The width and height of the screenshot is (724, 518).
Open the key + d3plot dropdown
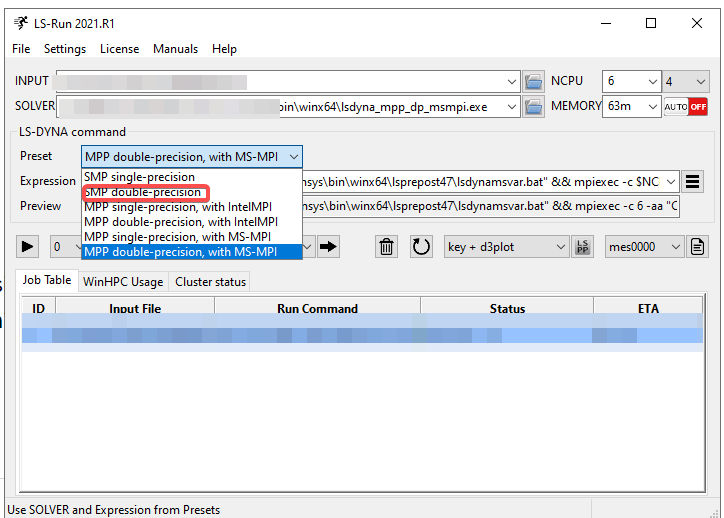pos(507,247)
